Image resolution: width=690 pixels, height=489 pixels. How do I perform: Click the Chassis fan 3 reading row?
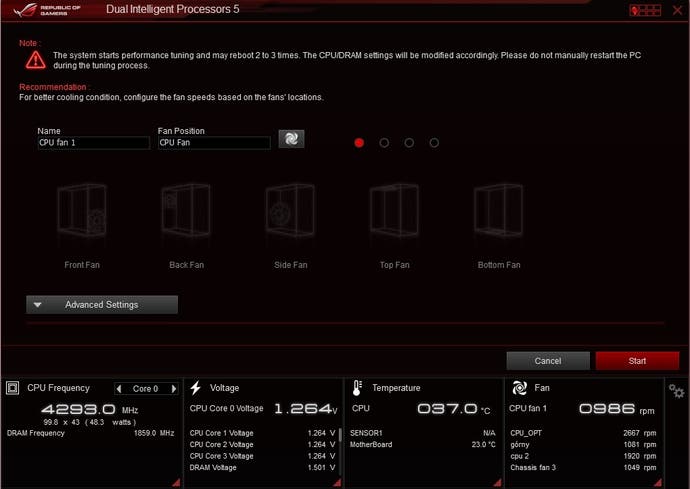(x=583, y=467)
